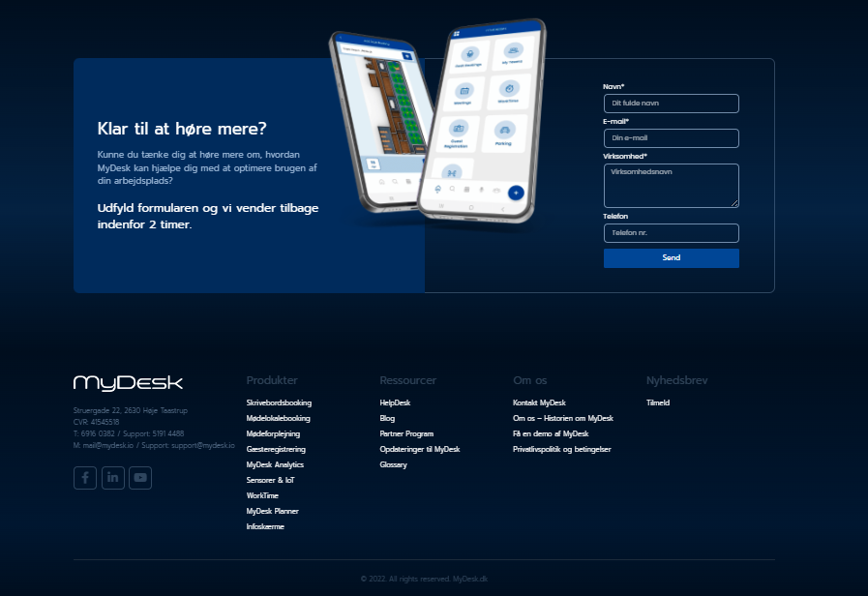Visit MyDesk Analytics link

pyautogui.click(x=275, y=464)
